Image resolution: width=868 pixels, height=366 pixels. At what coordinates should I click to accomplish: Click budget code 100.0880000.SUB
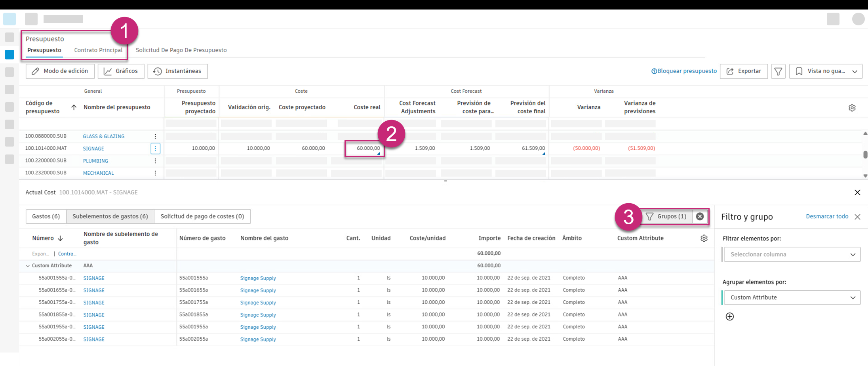point(46,136)
